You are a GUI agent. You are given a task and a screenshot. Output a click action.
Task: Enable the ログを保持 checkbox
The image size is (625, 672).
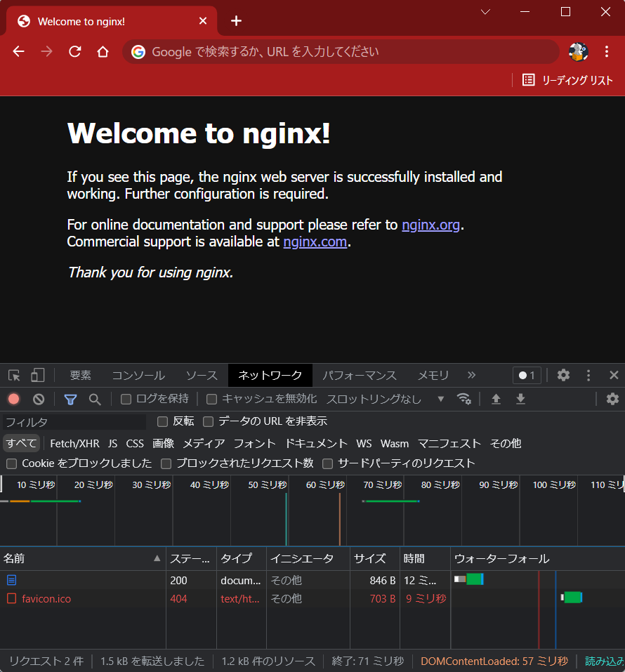[x=126, y=399]
